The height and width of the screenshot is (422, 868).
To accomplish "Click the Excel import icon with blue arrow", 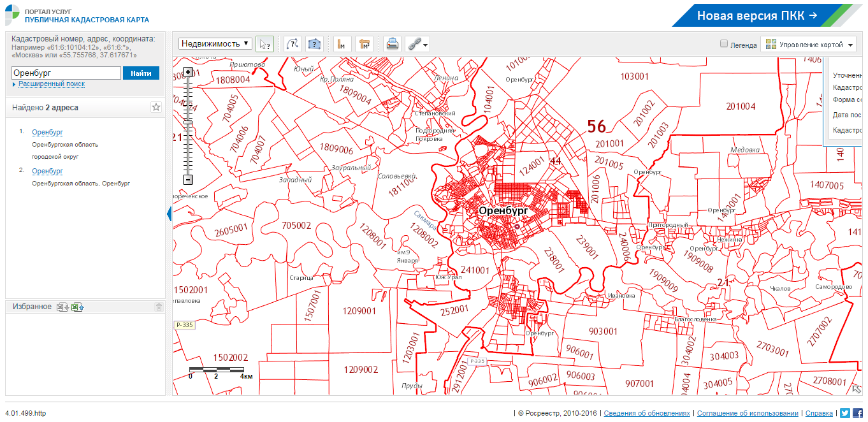I will pyautogui.click(x=78, y=307).
